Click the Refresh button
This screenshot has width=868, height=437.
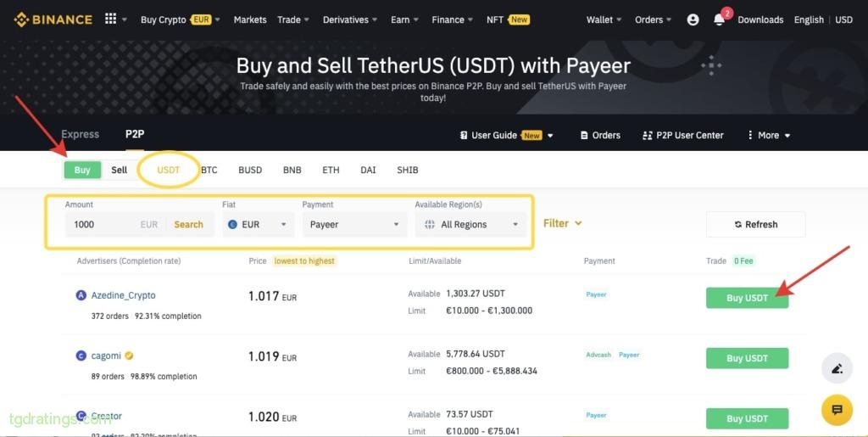(755, 224)
